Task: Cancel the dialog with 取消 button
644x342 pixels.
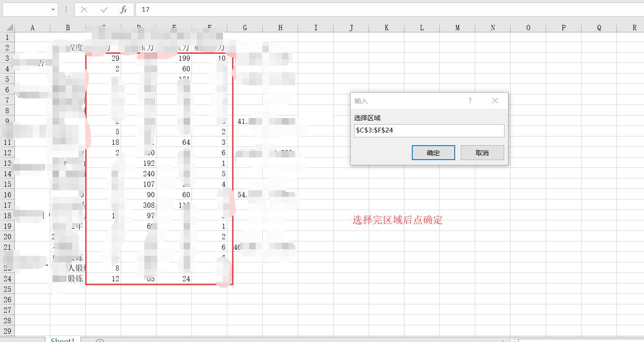Action: (x=482, y=153)
